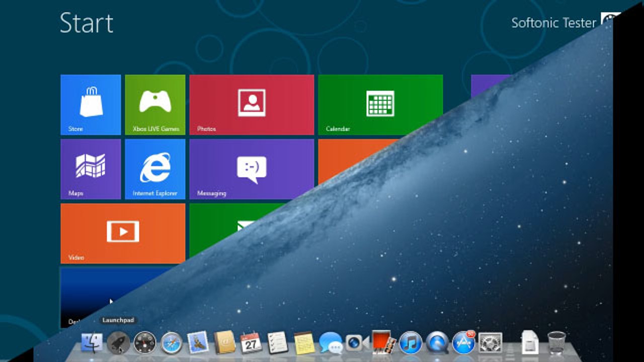The height and width of the screenshot is (362, 644).
Task: Open the Mail stamp icon in the Dock
Action: [x=198, y=343]
